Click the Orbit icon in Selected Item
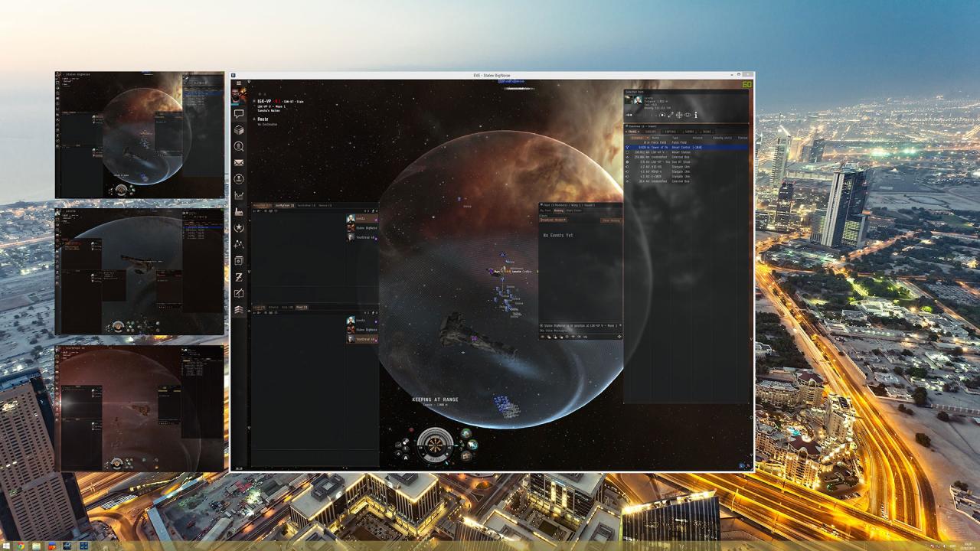 pos(662,115)
